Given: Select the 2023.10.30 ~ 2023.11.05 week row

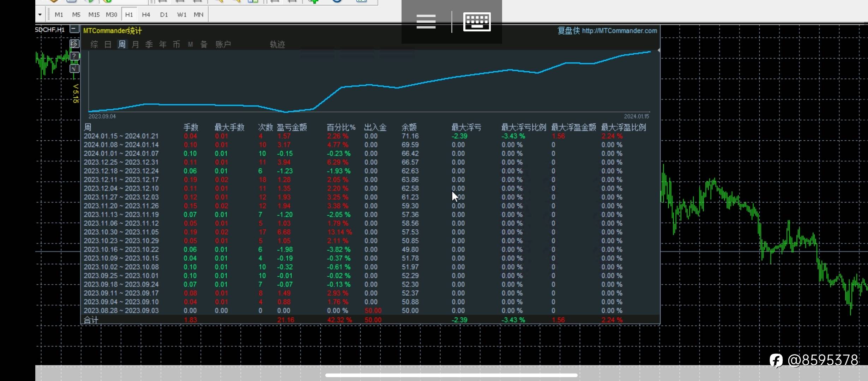Looking at the screenshot, I should pos(121,232).
